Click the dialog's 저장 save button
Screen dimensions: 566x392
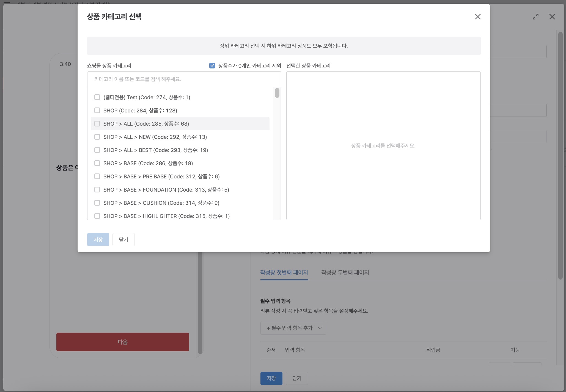tap(98, 239)
